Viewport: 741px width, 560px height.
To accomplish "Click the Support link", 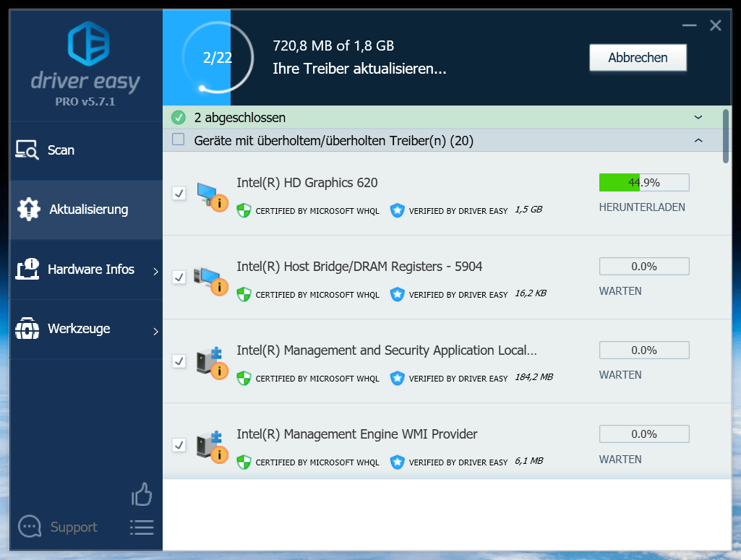I will tap(74, 527).
